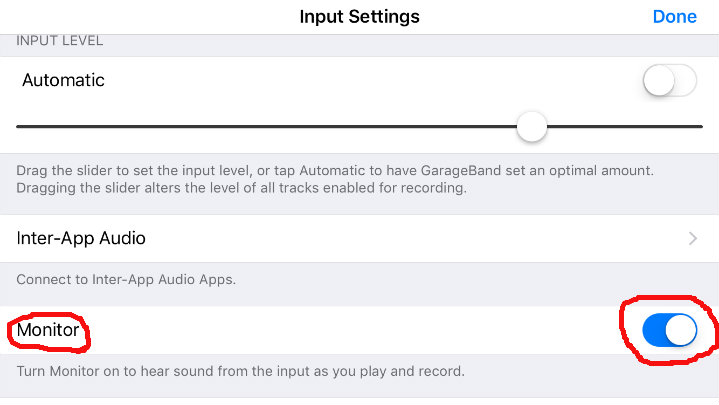Click the Automatic label text

point(63,80)
